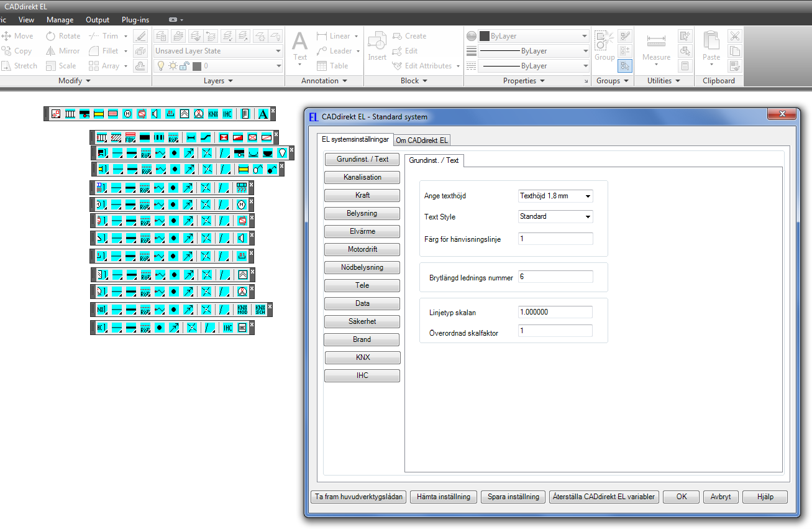Image resolution: width=812 pixels, height=529 pixels.
Task: Click the double-chevron icon in top toolbar
Action: click(185, 114)
